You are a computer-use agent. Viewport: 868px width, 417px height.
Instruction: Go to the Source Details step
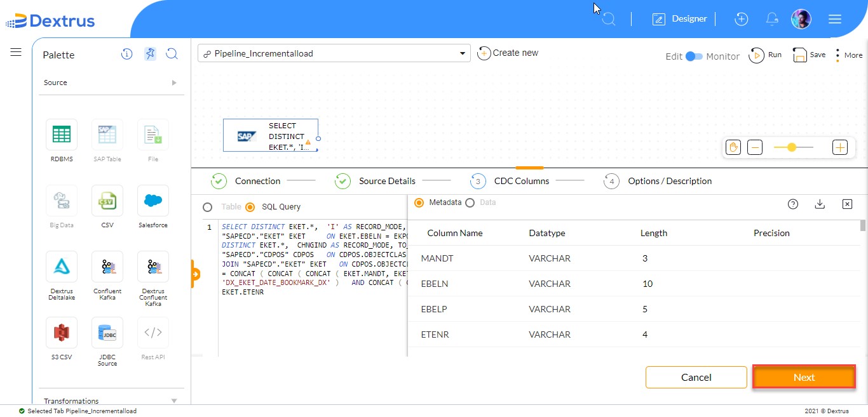[376, 181]
